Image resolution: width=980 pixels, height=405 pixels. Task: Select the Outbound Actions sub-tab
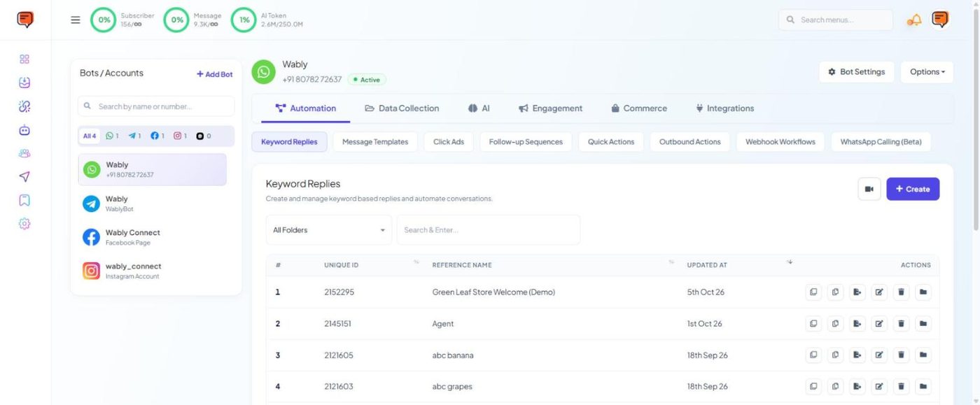click(x=690, y=142)
